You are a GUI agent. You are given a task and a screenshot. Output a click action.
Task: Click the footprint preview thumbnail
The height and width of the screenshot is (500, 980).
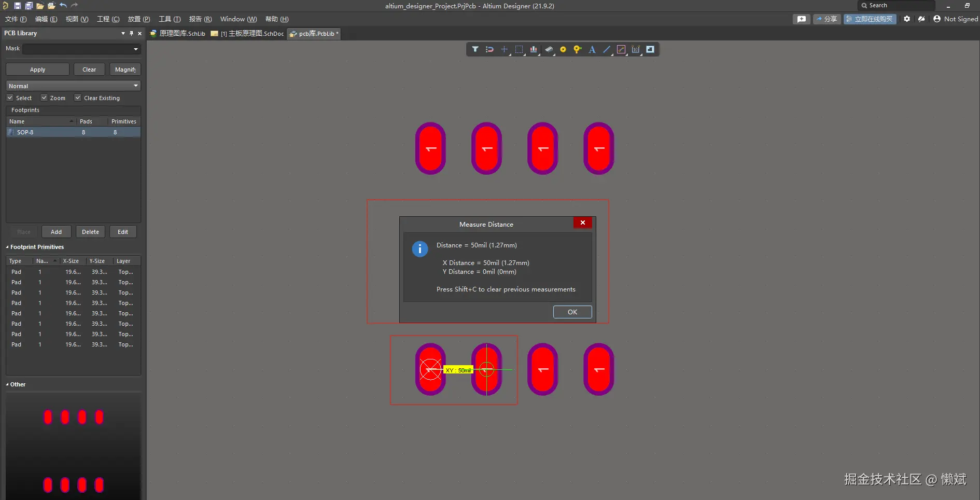point(73,447)
